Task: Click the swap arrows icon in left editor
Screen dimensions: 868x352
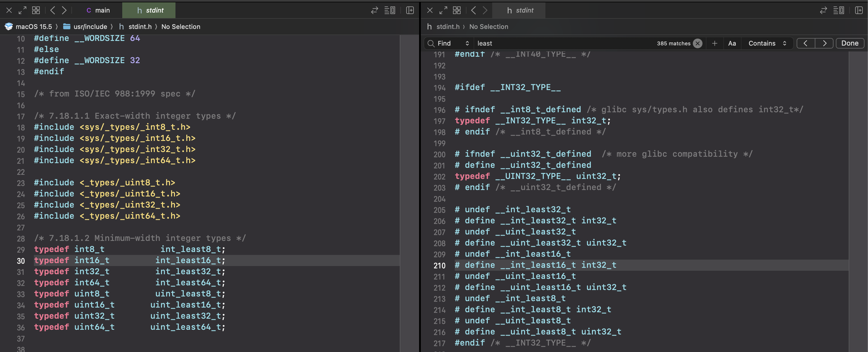Action: click(374, 10)
